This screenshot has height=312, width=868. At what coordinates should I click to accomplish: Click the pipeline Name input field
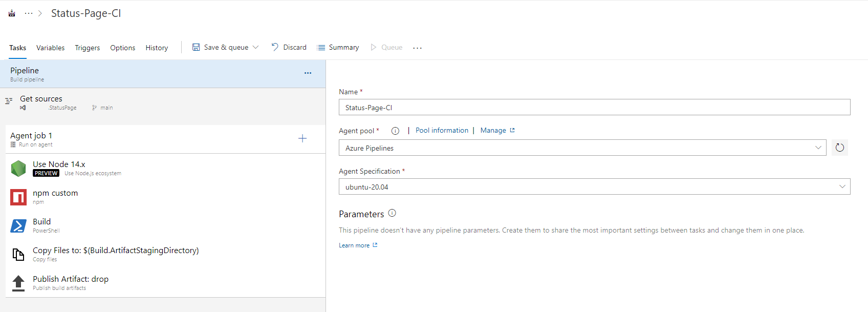point(594,107)
